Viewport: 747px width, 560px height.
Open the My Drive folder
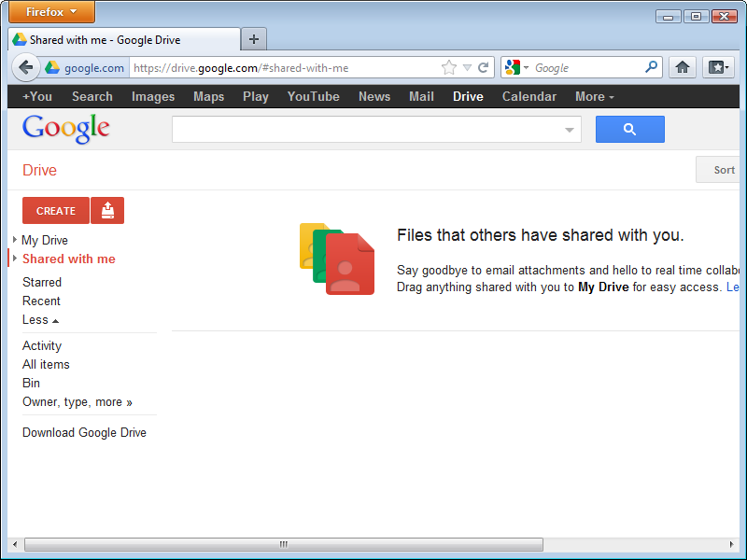pos(45,240)
